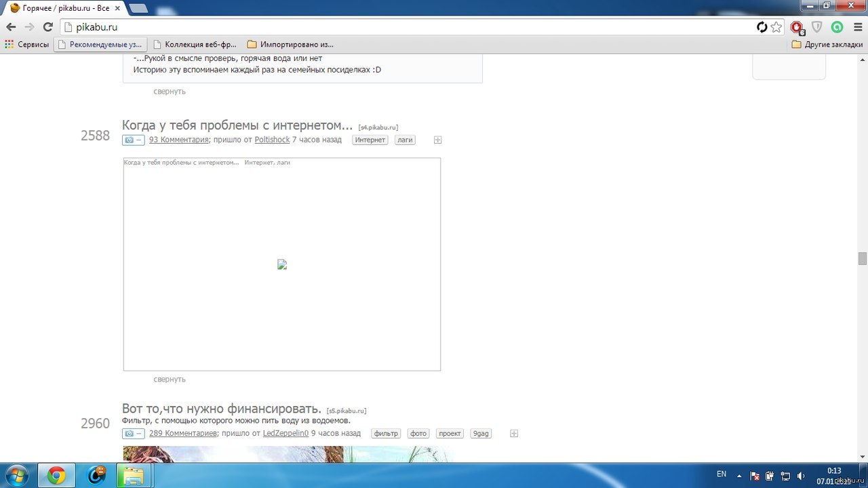Open the Сервисы apps shortcut
Screen dimensions: 868x488
pyautogui.click(x=27, y=44)
